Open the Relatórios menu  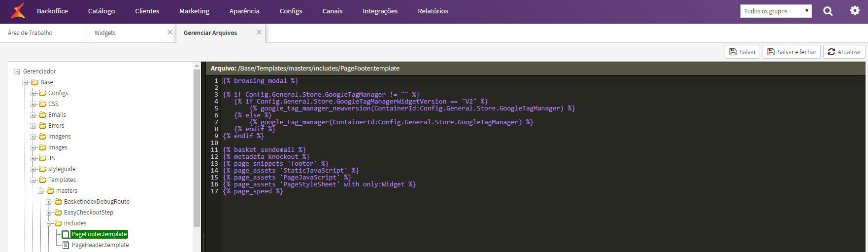pyautogui.click(x=433, y=11)
